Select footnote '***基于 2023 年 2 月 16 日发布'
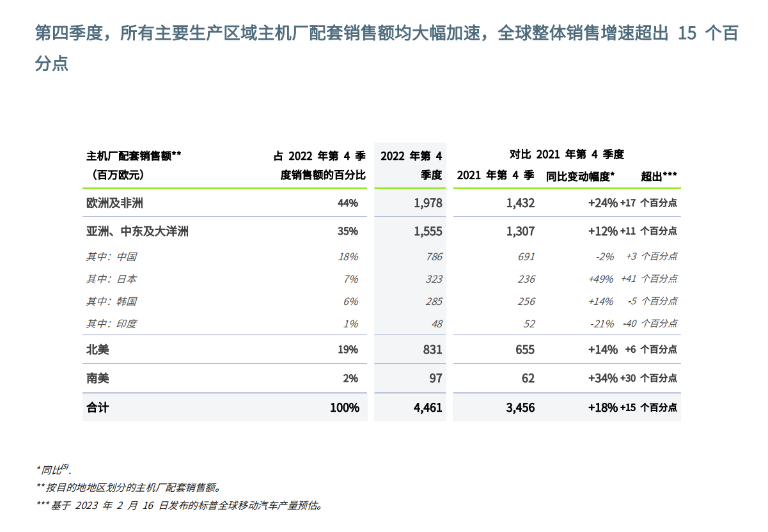Image resolution: width=768 pixels, height=532 pixels. click(x=180, y=505)
